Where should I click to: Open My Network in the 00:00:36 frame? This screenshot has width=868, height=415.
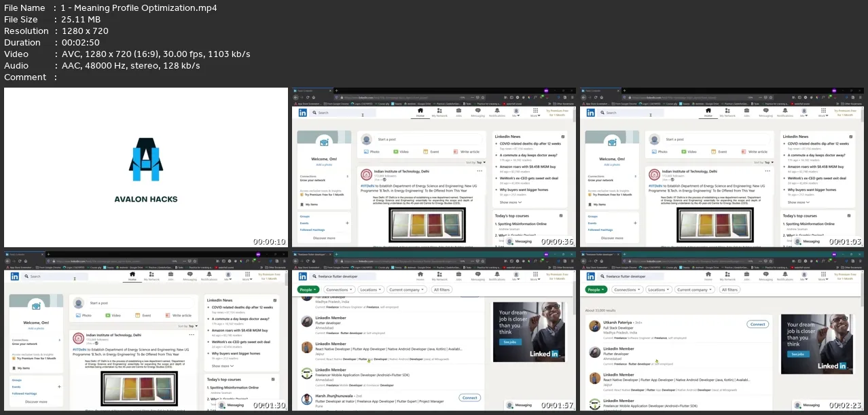tap(439, 111)
